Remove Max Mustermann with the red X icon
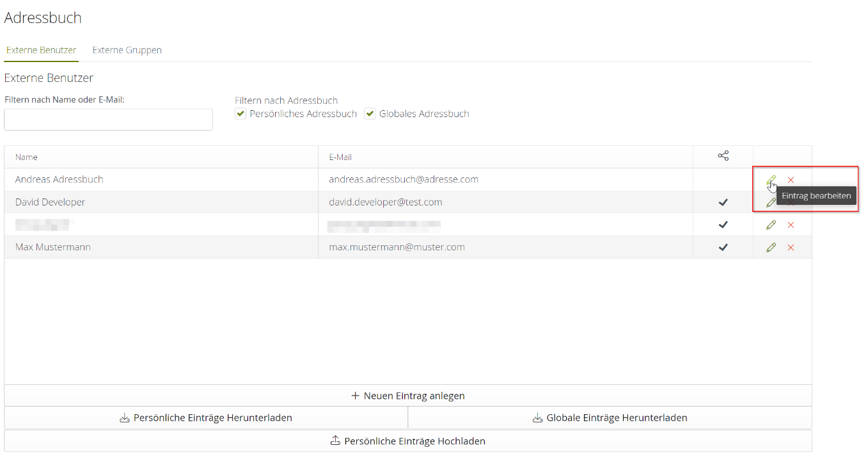The height and width of the screenshot is (468, 868). coord(791,246)
